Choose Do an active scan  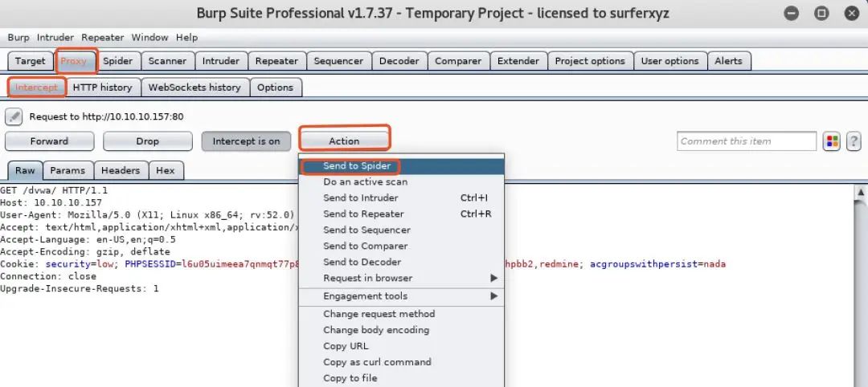[401, 182]
